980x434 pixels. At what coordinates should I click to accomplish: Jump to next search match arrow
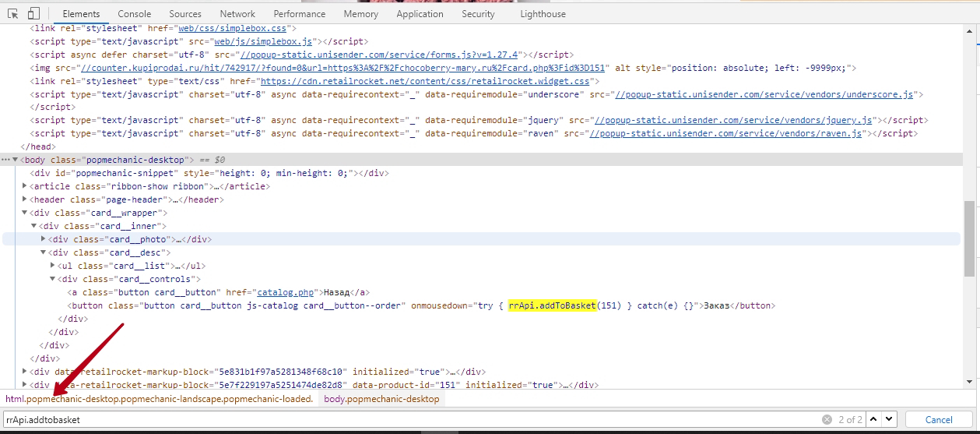point(889,420)
